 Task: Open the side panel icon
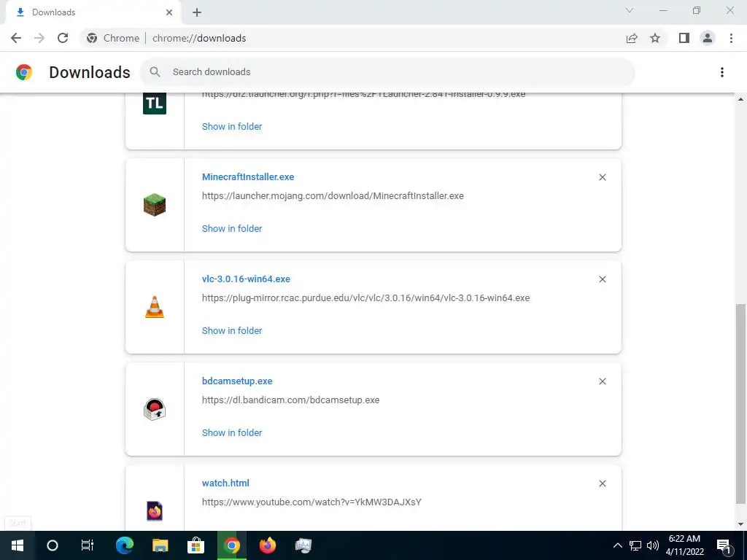click(x=684, y=38)
